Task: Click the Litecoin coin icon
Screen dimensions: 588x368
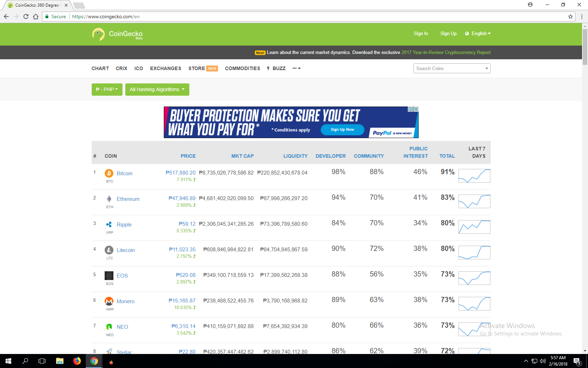Action: point(109,250)
